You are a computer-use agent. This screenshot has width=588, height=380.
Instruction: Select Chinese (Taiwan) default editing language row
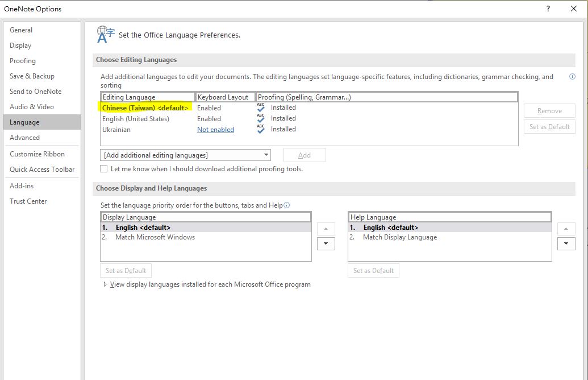coord(309,108)
